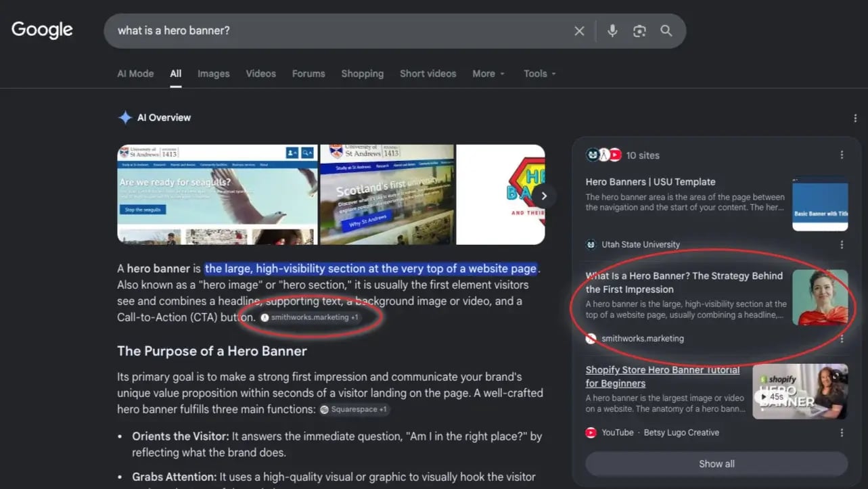The image size is (868, 489).
Task: Select the All results tab
Action: click(176, 74)
